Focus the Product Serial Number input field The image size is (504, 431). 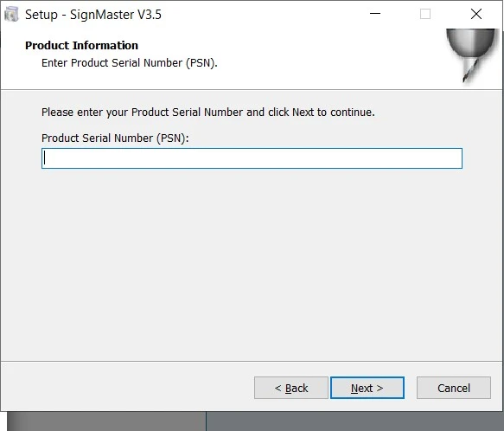tap(252, 158)
